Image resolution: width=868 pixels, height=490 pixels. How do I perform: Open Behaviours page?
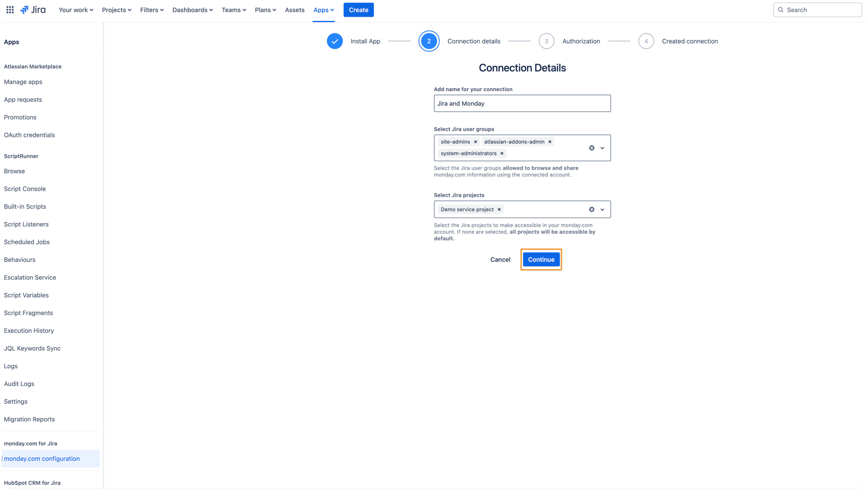pyautogui.click(x=20, y=260)
